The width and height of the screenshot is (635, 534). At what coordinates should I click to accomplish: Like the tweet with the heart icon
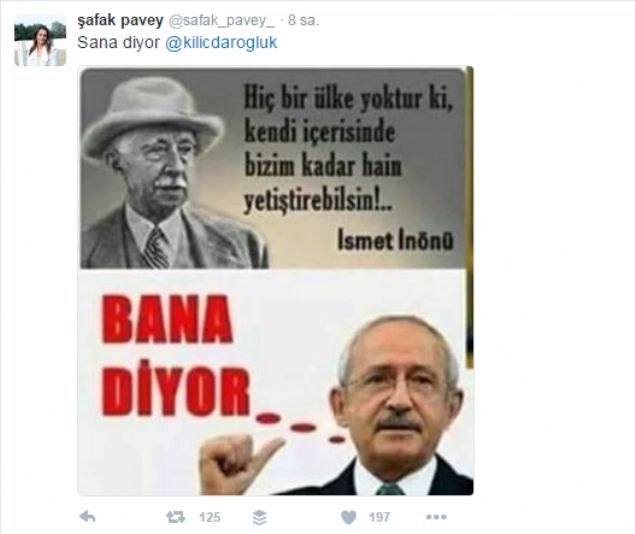pyautogui.click(x=349, y=517)
